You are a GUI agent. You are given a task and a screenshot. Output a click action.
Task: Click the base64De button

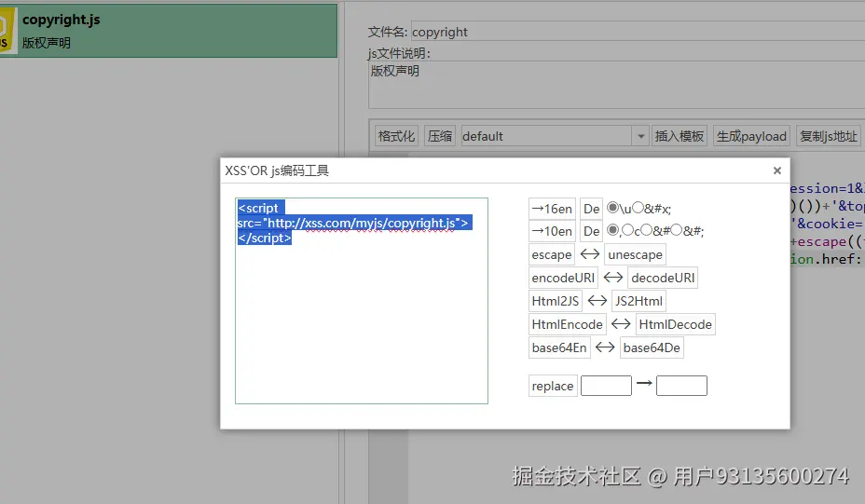click(652, 347)
